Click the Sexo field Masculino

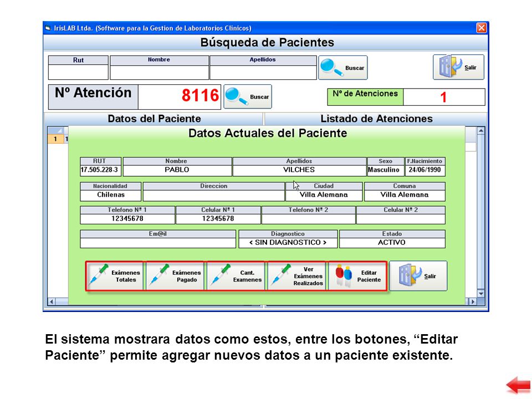[x=386, y=170]
